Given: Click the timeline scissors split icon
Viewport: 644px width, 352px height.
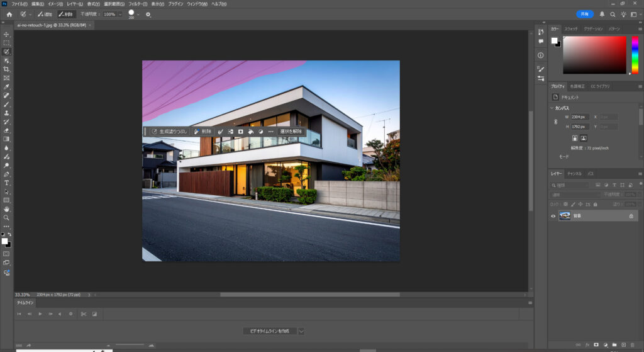Looking at the screenshot, I should pos(83,314).
